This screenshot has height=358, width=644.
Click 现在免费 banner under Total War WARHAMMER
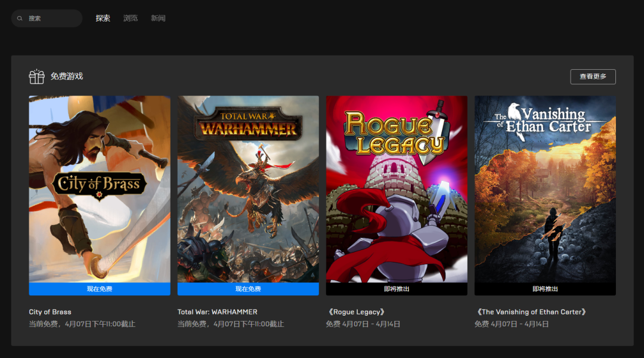[x=248, y=289]
